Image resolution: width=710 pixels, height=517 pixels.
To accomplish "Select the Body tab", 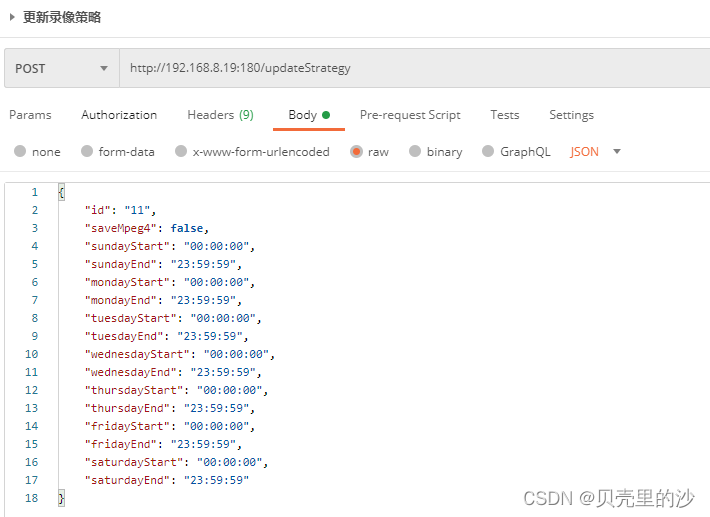I will [x=309, y=115].
